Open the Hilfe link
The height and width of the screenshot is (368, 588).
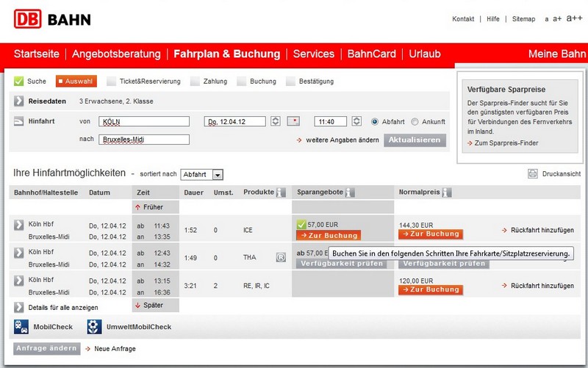pos(492,19)
